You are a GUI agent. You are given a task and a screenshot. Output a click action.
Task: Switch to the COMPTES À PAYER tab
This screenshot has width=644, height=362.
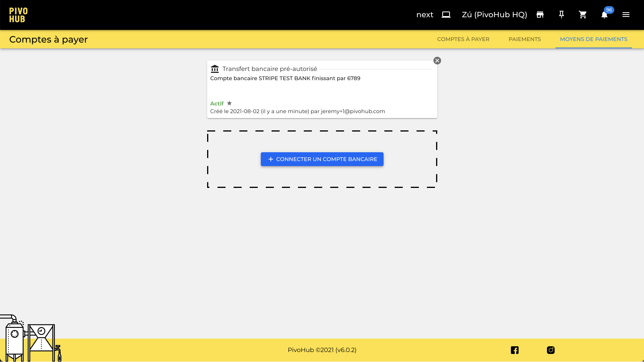tap(463, 39)
